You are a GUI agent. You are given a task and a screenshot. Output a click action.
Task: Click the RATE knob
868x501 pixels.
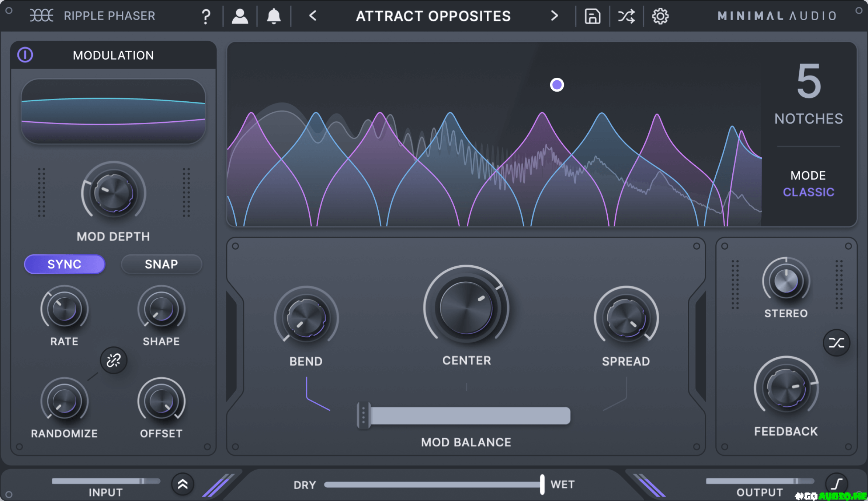(65, 309)
